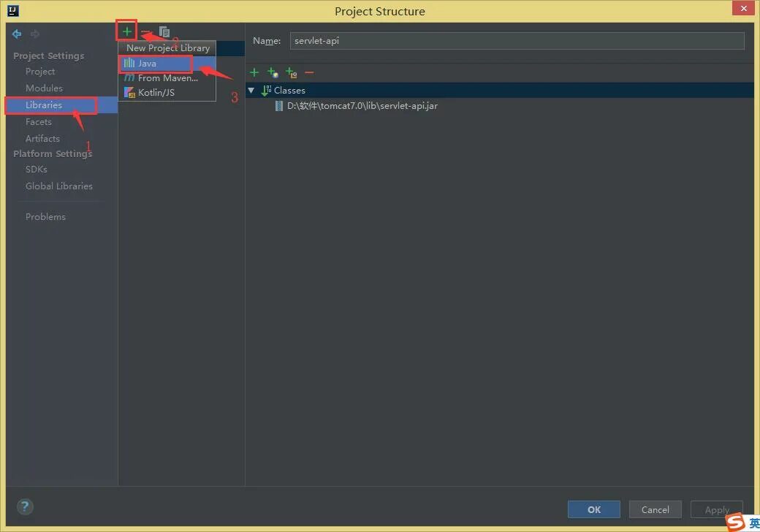The height and width of the screenshot is (532, 760).
Task: Click the forward navigation arrow
Action: tap(35, 34)
